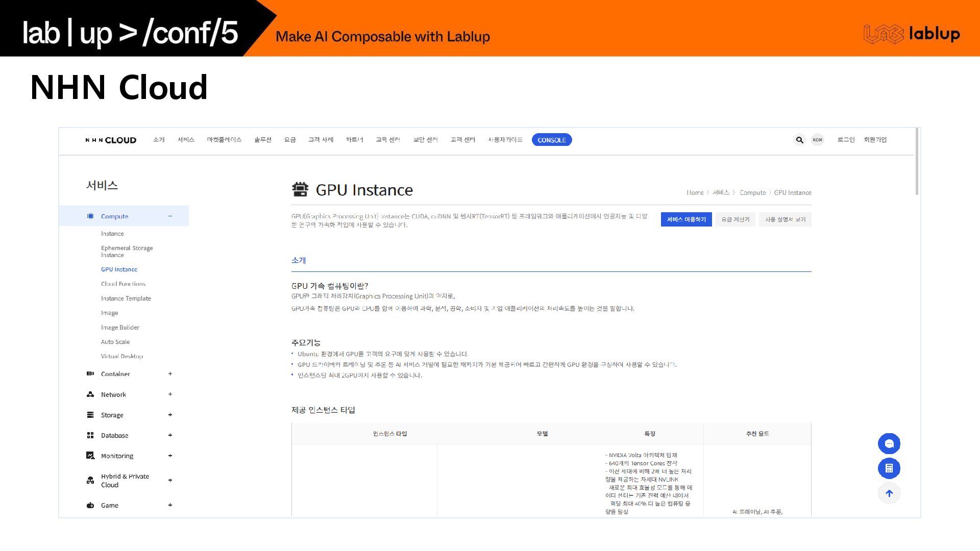Collapse the Compute section minus sign
Screen dimensions: 980x551
[x=170, y=216]
